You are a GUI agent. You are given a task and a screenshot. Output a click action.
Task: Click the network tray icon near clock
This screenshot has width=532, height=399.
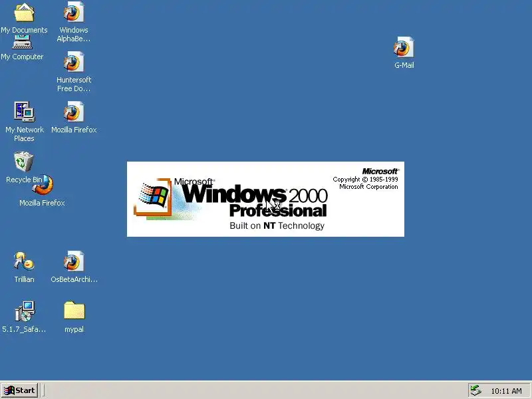coord(475,390)
